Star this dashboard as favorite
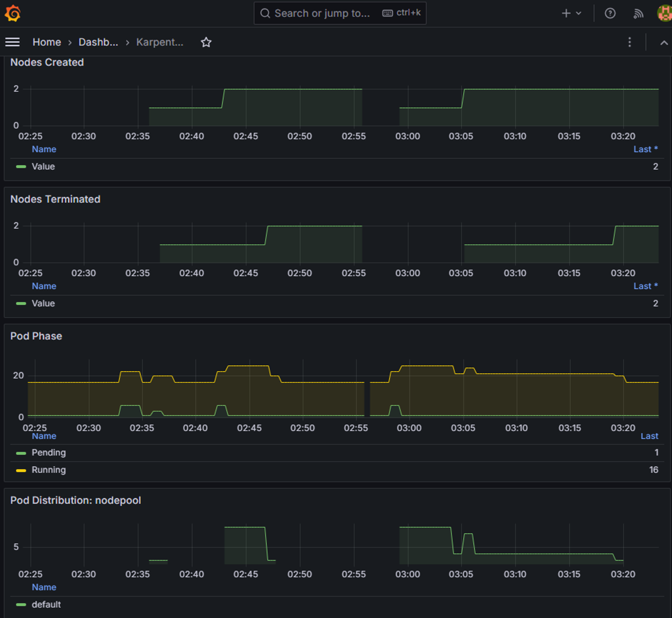Viewport: 672px width, 618px height. 206,42
